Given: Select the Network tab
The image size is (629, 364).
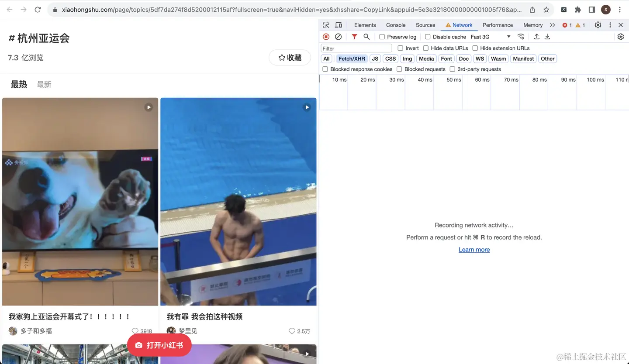Looking at the screenshot, I should tap(459, 25).
